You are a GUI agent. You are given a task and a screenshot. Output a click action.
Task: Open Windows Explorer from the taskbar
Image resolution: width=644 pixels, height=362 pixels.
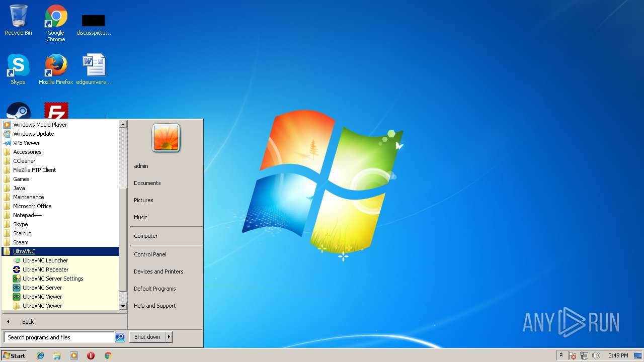click(57, 355)
